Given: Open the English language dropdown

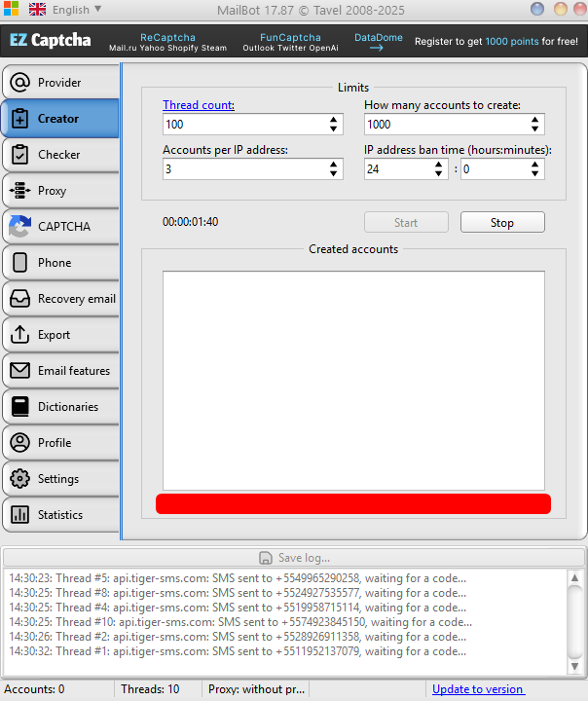Looking at the screenshot, I should tap(77, 10).
